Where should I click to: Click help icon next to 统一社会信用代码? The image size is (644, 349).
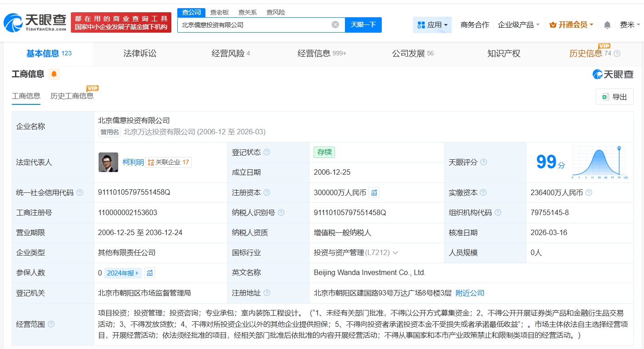80,193
